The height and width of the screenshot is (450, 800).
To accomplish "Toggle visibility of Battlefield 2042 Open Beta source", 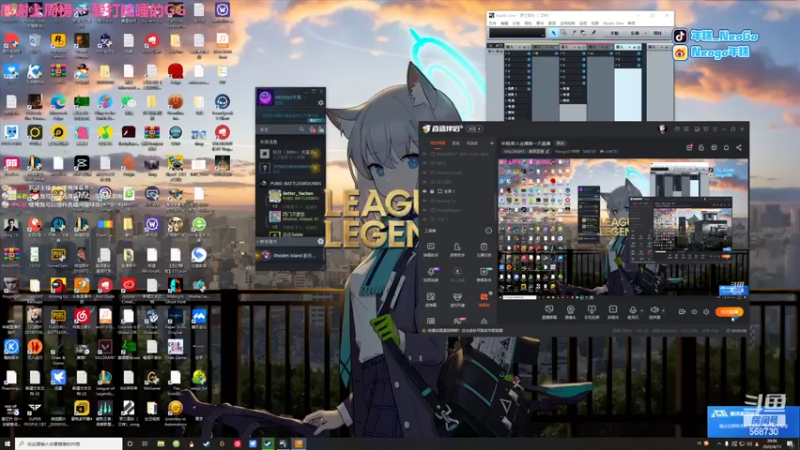I will [425, 154].
